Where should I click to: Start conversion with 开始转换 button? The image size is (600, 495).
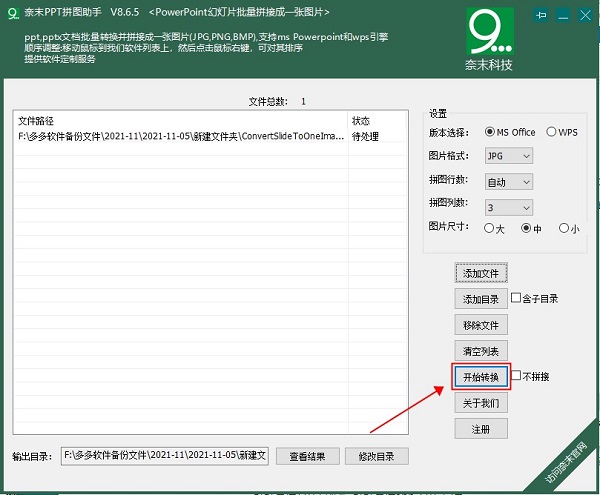coord(481,377)
